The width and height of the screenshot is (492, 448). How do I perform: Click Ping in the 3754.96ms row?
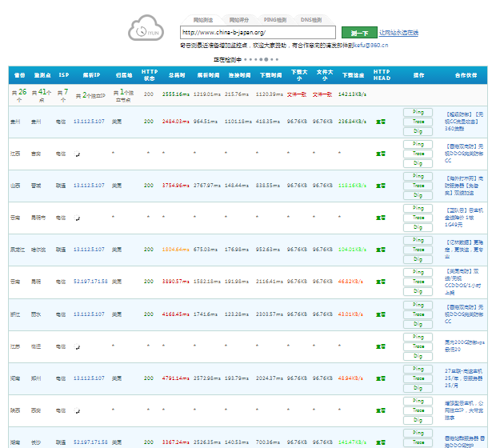[418, 176]
